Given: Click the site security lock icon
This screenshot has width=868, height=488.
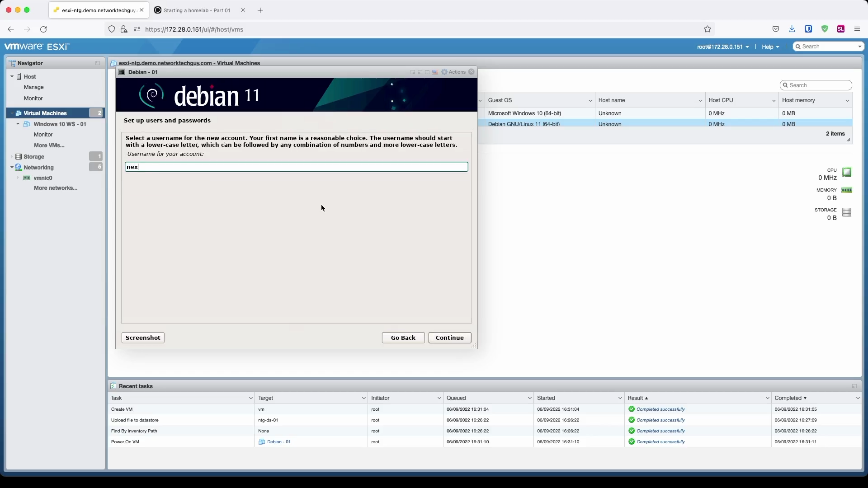Looking at the screenshot, I should 124,29.
